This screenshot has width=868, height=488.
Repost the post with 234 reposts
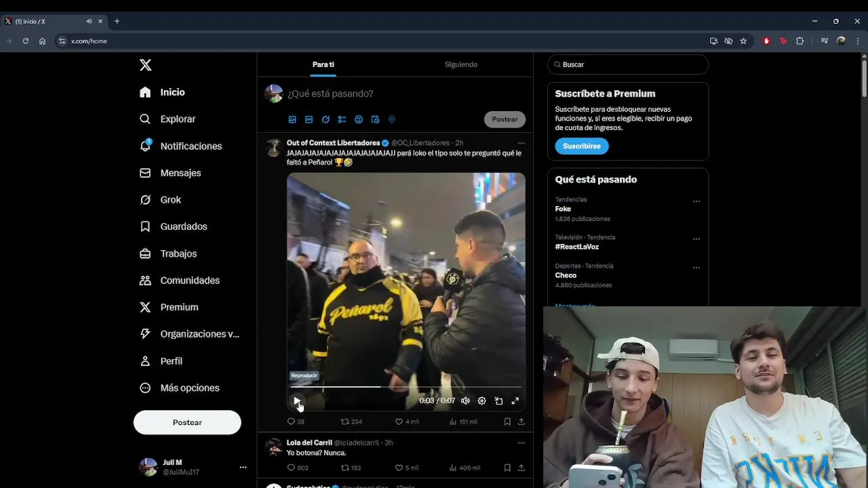[x=351, y=422]
